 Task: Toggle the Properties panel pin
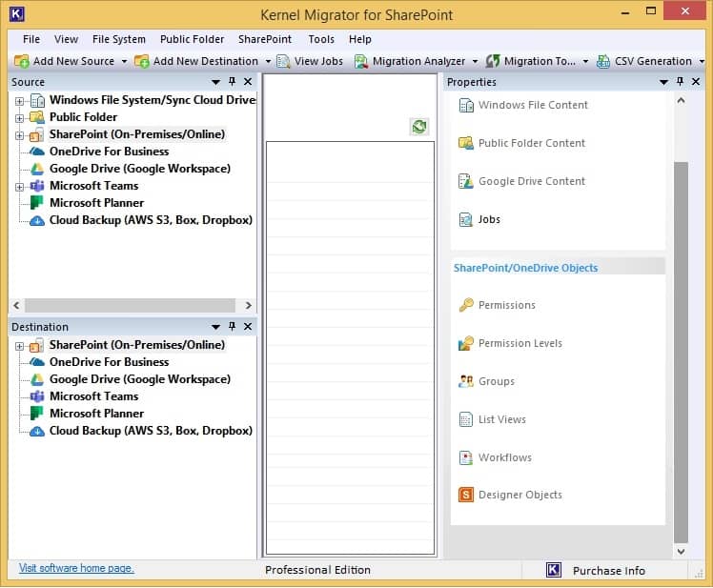(680, 82)
